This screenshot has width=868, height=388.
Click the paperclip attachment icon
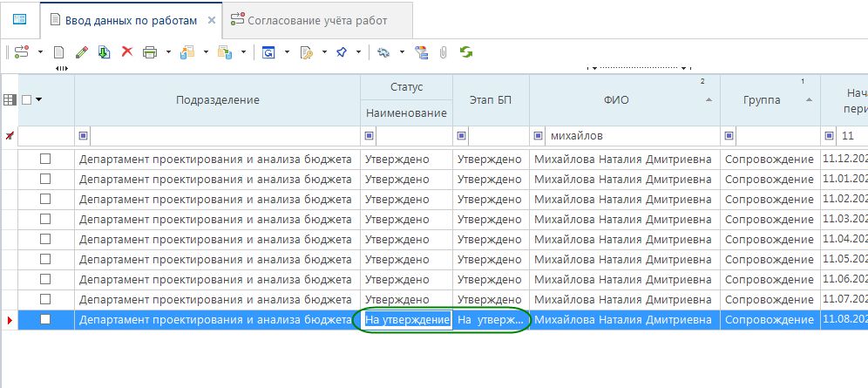pyautogui.click(x=443, y=52)
